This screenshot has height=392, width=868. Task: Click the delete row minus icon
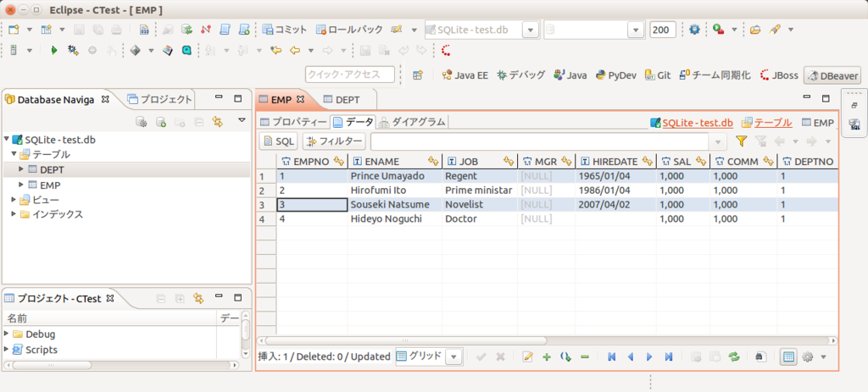[585, 356]
